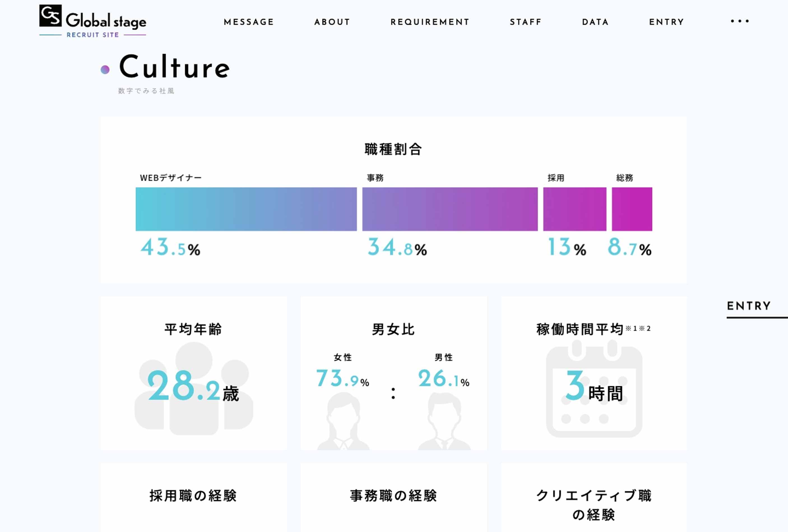Open the MESSAGE menu item
The width and height of the screenshot is (788, 532).
(249, 22)
